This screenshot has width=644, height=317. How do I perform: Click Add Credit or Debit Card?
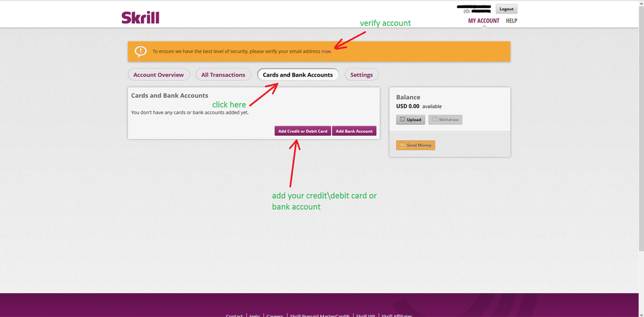click(303, 131)
